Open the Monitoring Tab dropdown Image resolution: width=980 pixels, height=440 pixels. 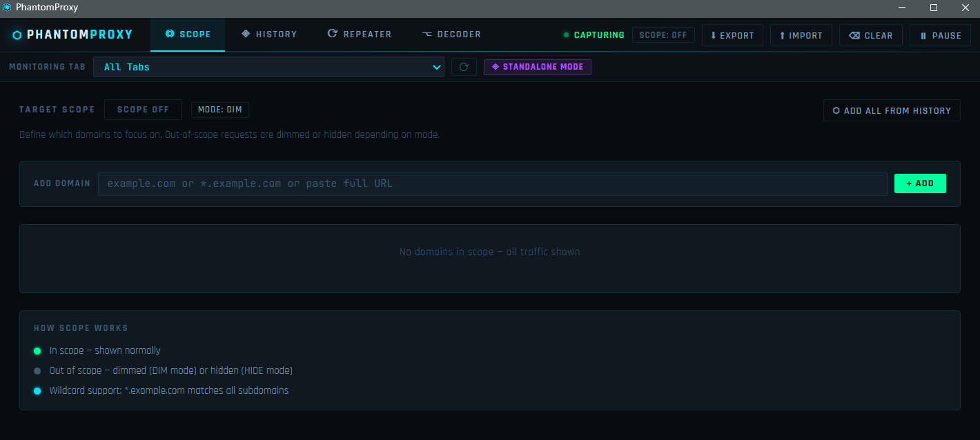pyautogui.click(x=268, y=67)
